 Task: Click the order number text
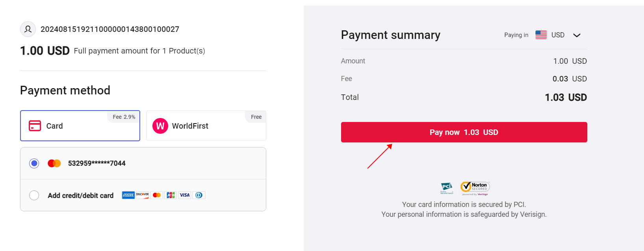click(x=110, y=29)
